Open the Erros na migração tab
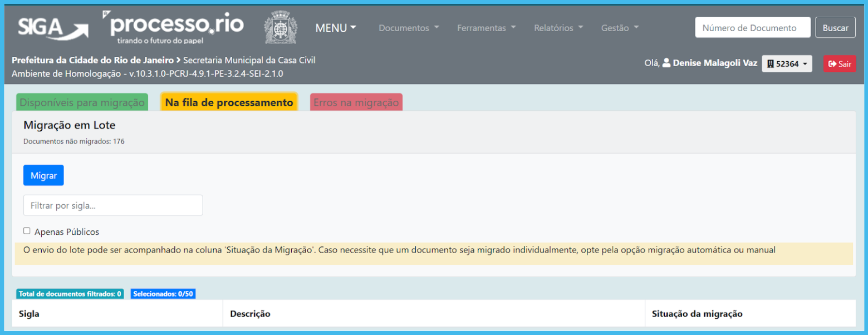The width and height of the screenshot is (868, 335). [356, 103]
